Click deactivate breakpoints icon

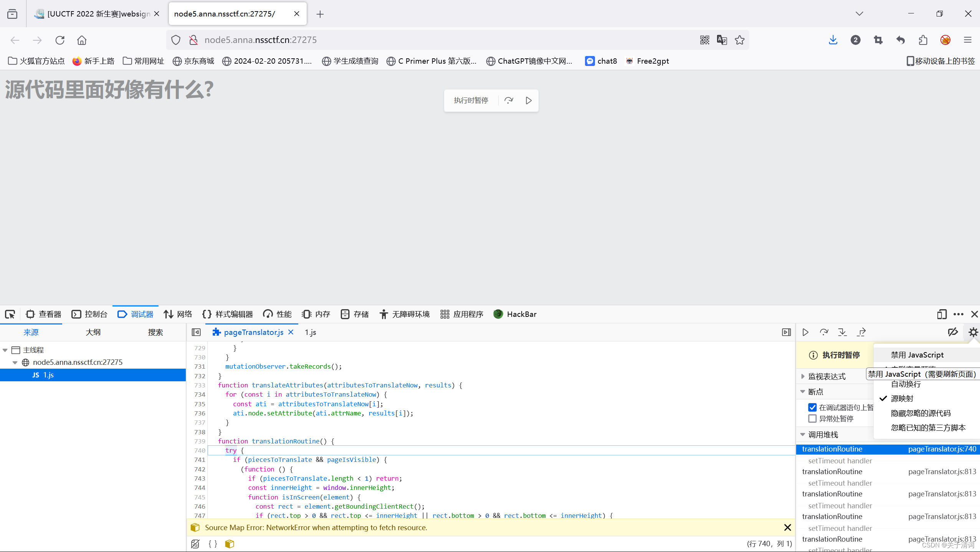coord(953,332)
